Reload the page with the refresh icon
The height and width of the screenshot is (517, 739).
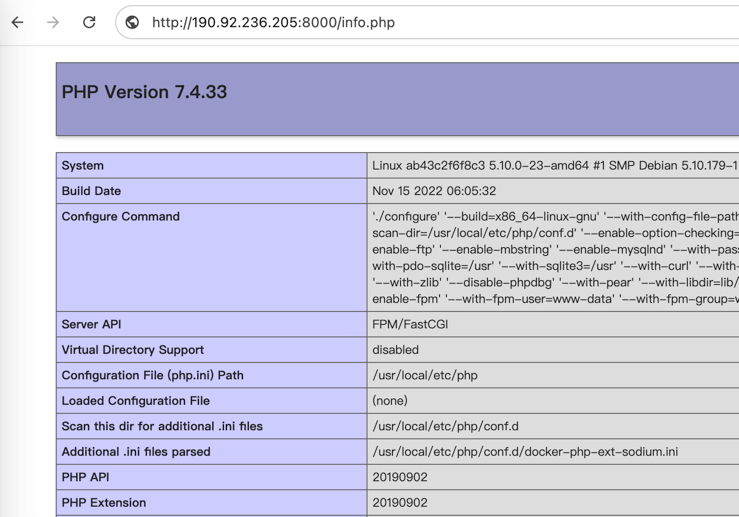click(89, 22)
